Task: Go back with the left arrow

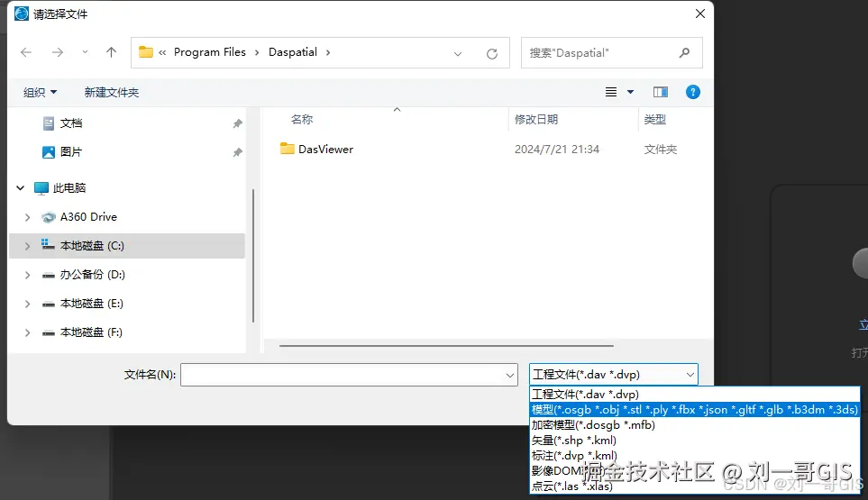Action: click(26, 52)
